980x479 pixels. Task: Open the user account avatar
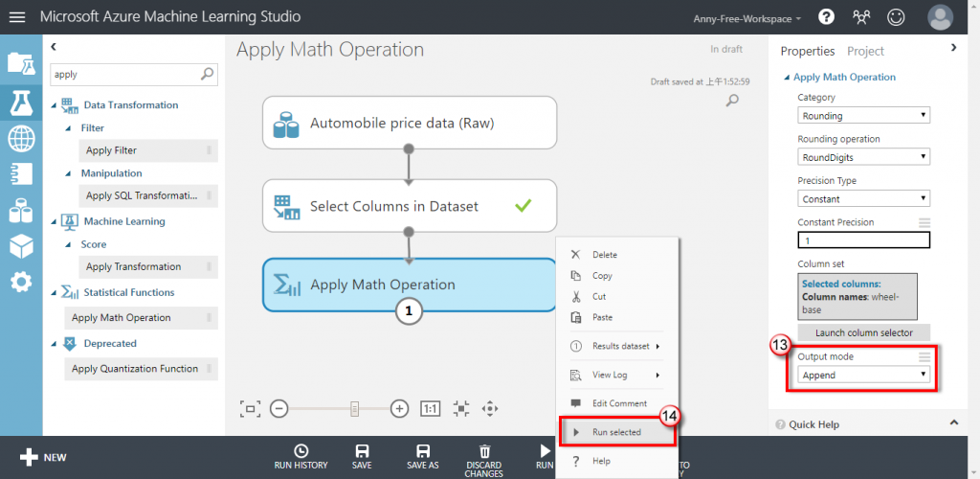[940, 17]
